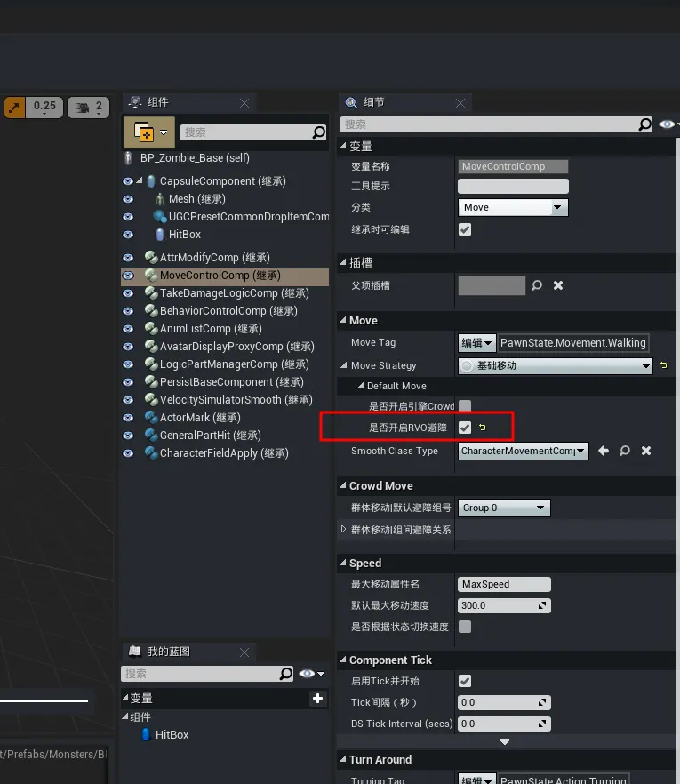Toggle 是否开启引擎Crowd checkbox

tap(465, 405)
